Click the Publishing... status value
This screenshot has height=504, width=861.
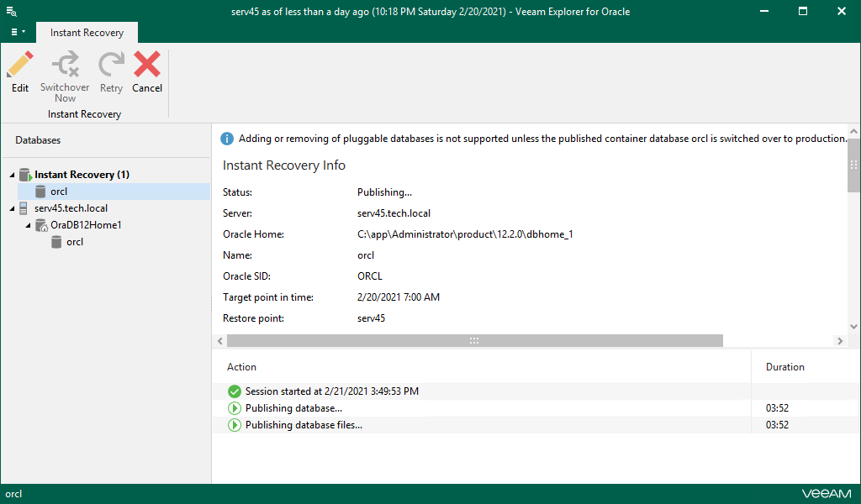coord(384,192)
